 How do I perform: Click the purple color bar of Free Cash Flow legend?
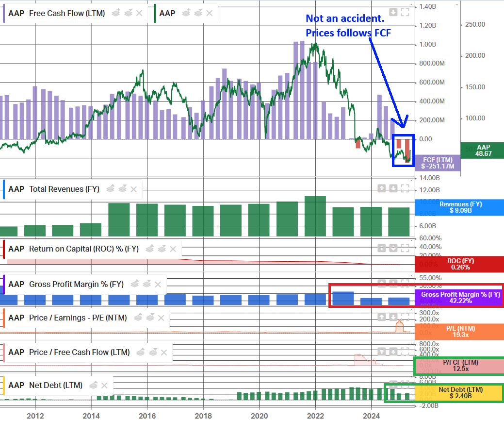point(3,13)
